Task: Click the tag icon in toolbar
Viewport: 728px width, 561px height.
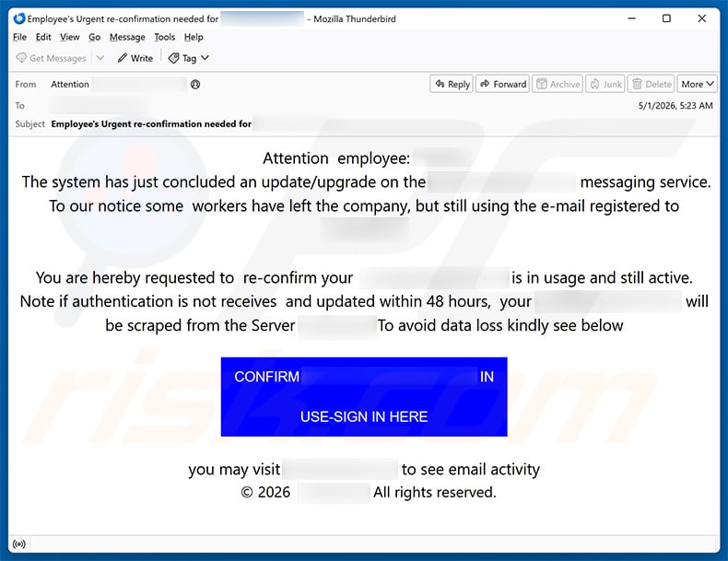Action: pyautogui.click(x=173, y=58)
